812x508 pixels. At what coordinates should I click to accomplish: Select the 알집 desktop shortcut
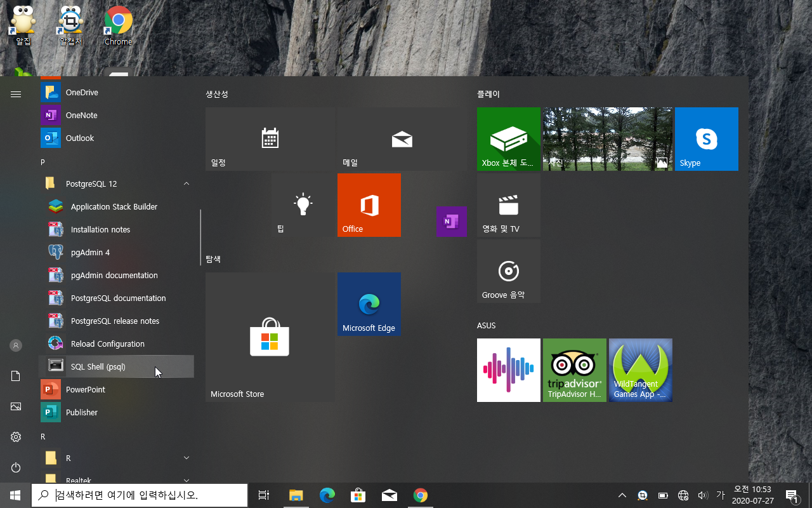pos(23,26)
